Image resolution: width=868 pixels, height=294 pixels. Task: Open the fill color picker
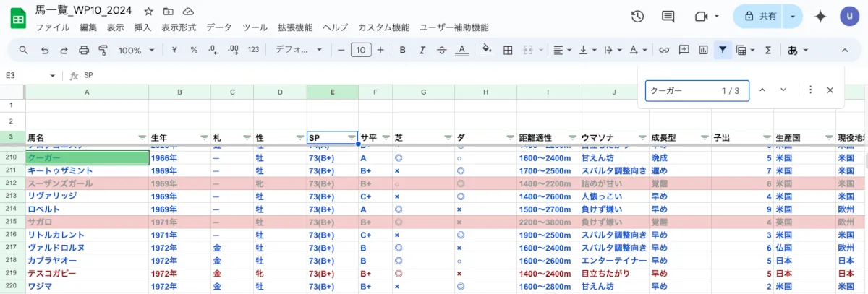click(486, 50)
